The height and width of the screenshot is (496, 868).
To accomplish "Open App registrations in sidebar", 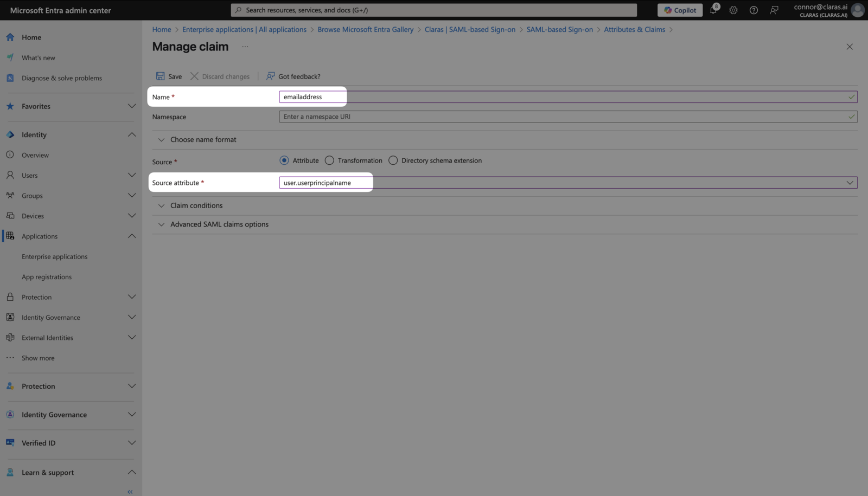I will pyautogui.click(x=47, y=277).
